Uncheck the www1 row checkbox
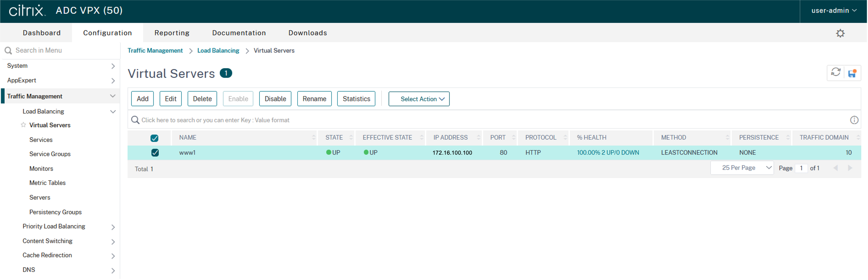868x280 pixels. coord(155,153)
